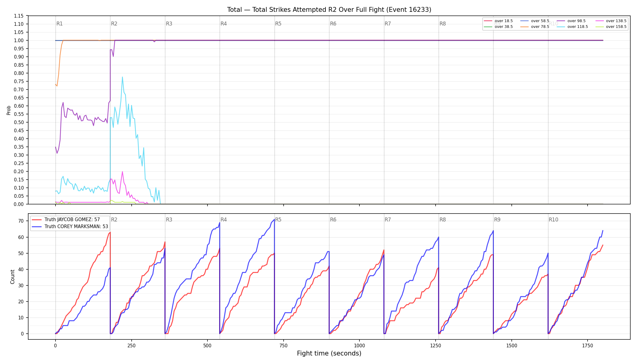Click the R7 round label in probability chart
The width and height of the screenshot is (637, 364).
(388, 24)
